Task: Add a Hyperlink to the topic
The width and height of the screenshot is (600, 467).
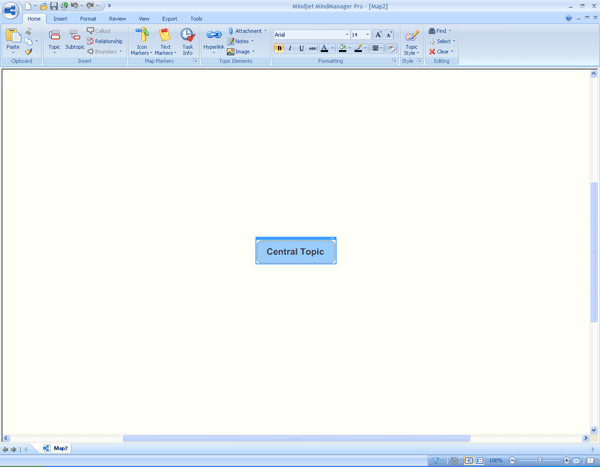Action: pos(214,39)
